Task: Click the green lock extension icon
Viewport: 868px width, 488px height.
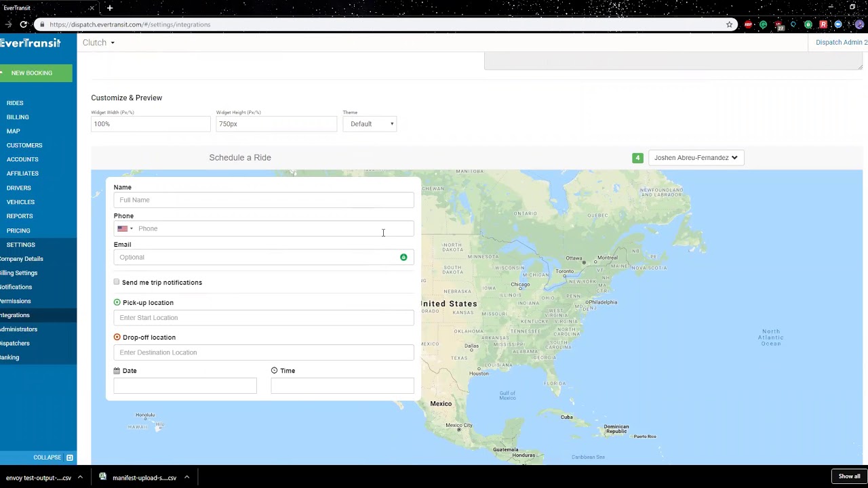Action: tap(808, 24)
